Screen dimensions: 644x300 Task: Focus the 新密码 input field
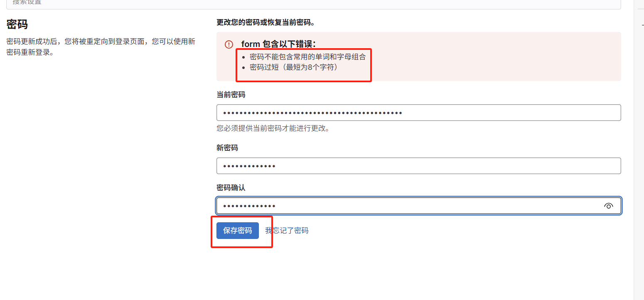point(419,166)
